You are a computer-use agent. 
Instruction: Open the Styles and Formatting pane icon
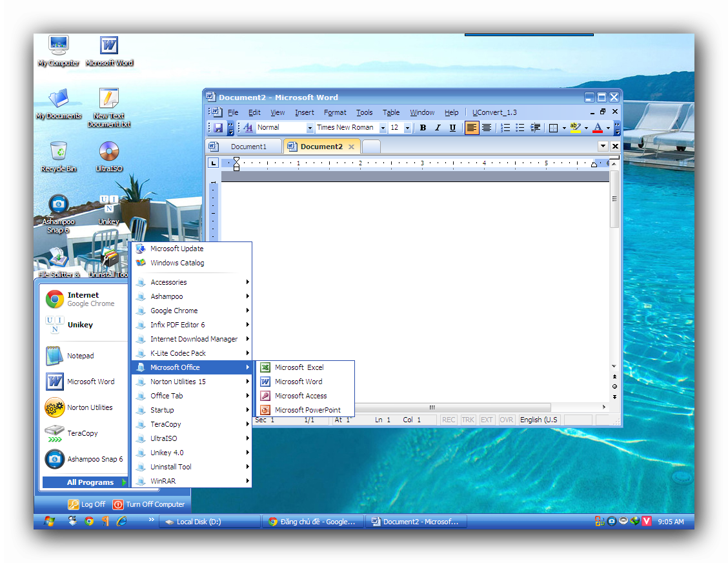tap(248, 128)
